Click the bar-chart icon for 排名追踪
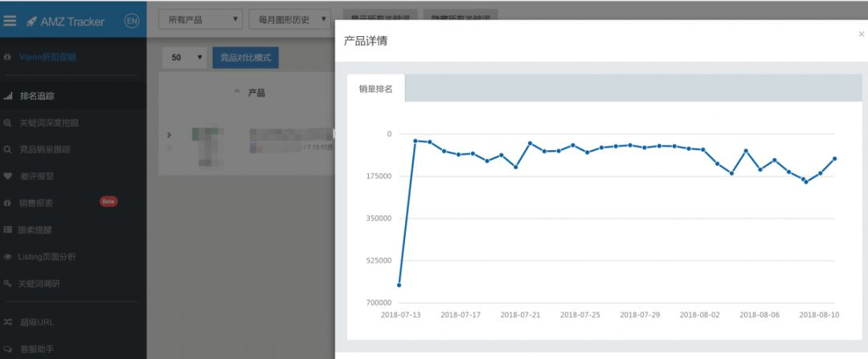The width and height of the screenshot is (868, 359). pos(8,96)
